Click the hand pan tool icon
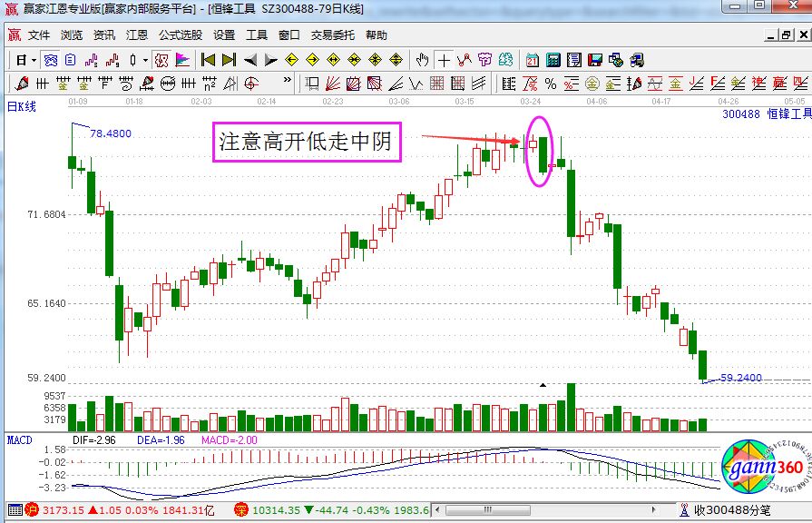 tap(422, 60)
